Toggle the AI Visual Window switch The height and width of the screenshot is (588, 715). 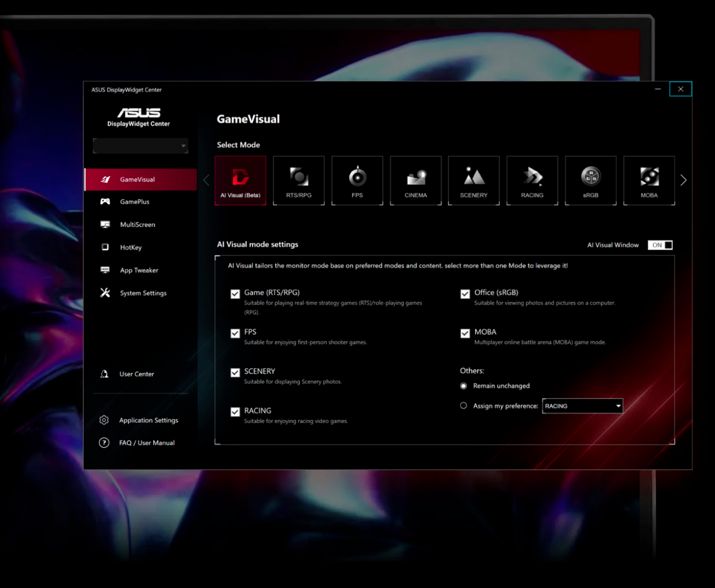[660, 245]
